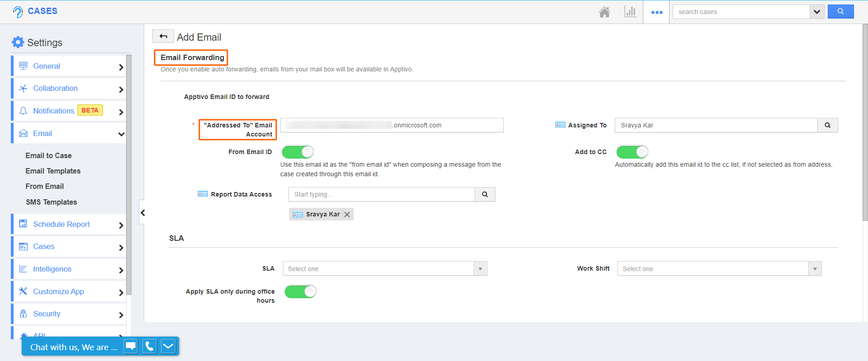Click the CASES app title link
The width and height of the screenshot is (868, 361).
(x=42, y=11)
